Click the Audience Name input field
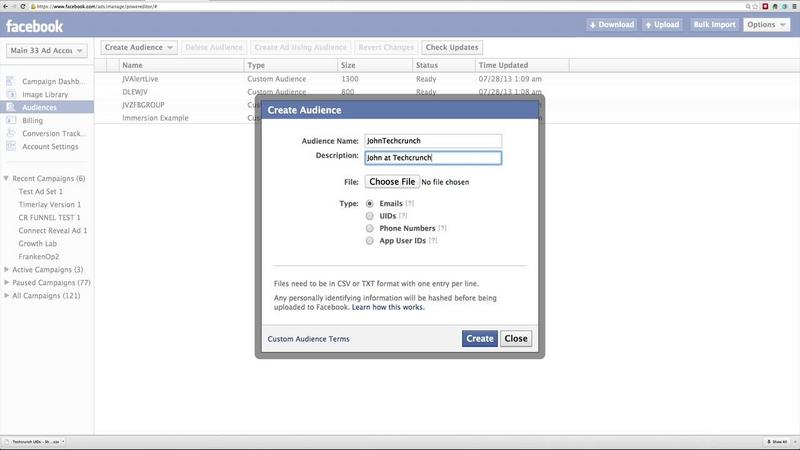This screenshot has width=800, height=450. coord(433,141)
